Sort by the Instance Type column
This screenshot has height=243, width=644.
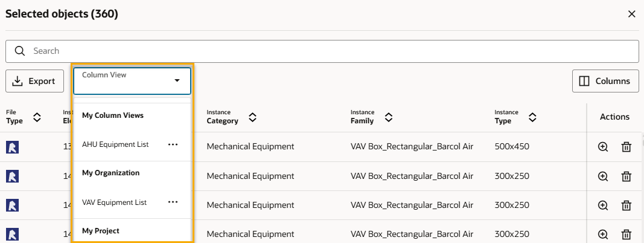point(532,117)
